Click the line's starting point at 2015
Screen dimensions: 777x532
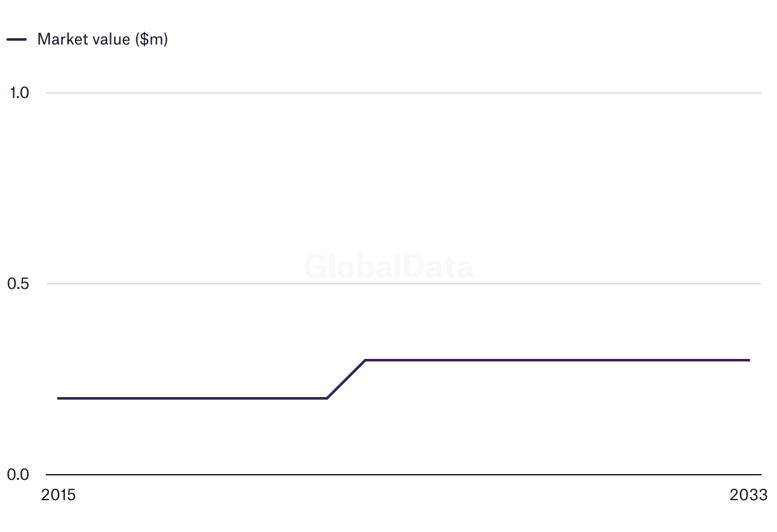pyautogui.click(x=58, y=398)
